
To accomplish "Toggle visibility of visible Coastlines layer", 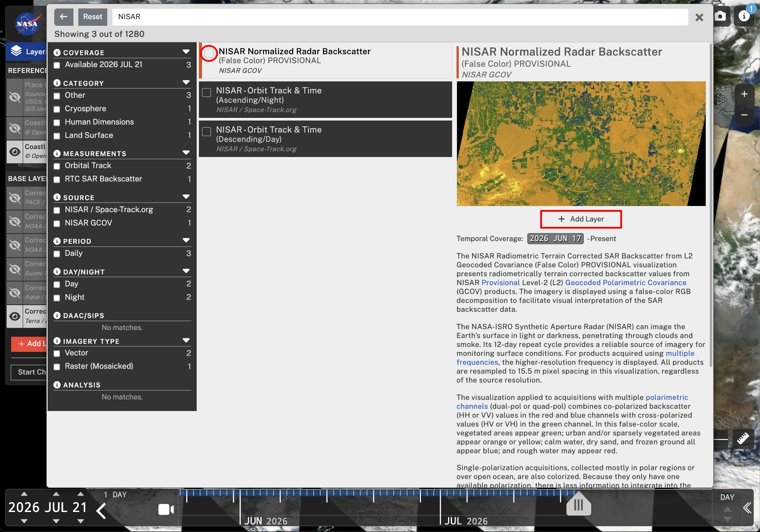I will (x=15, y=152).
